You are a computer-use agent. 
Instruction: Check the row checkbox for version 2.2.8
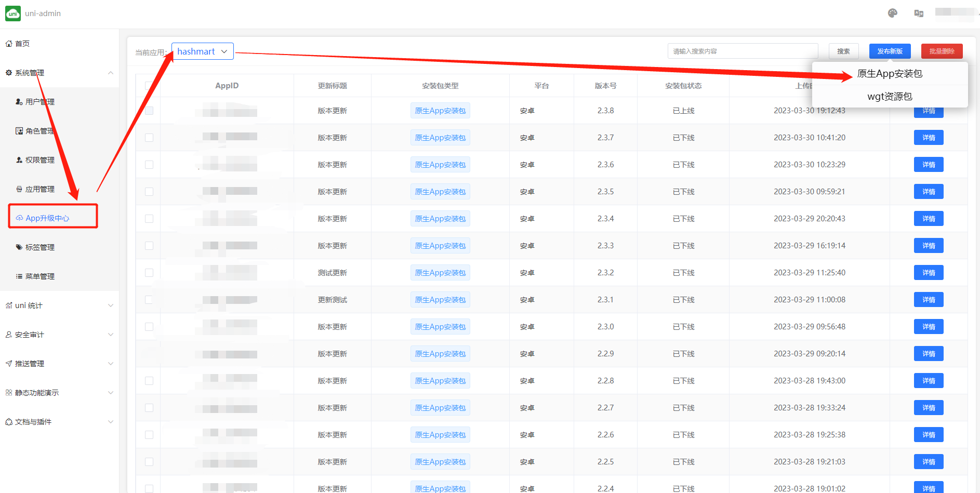149,381
